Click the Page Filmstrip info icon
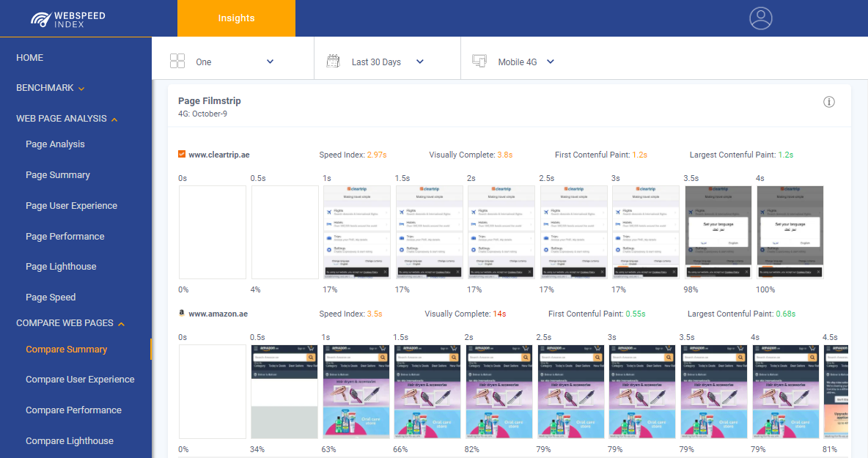Image resolution: width=868 pixels, height=458 pixels. [x=828, y=102]
